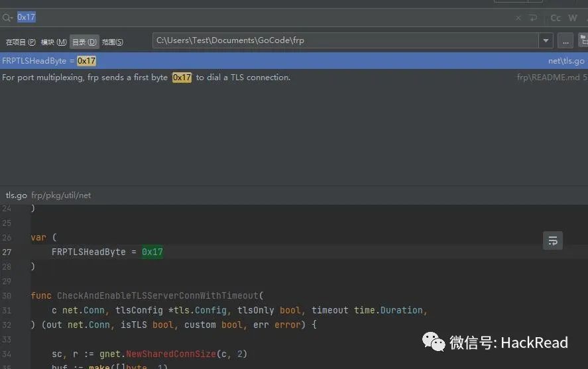Select the 范围(S) scope tab

click(113, 42)
